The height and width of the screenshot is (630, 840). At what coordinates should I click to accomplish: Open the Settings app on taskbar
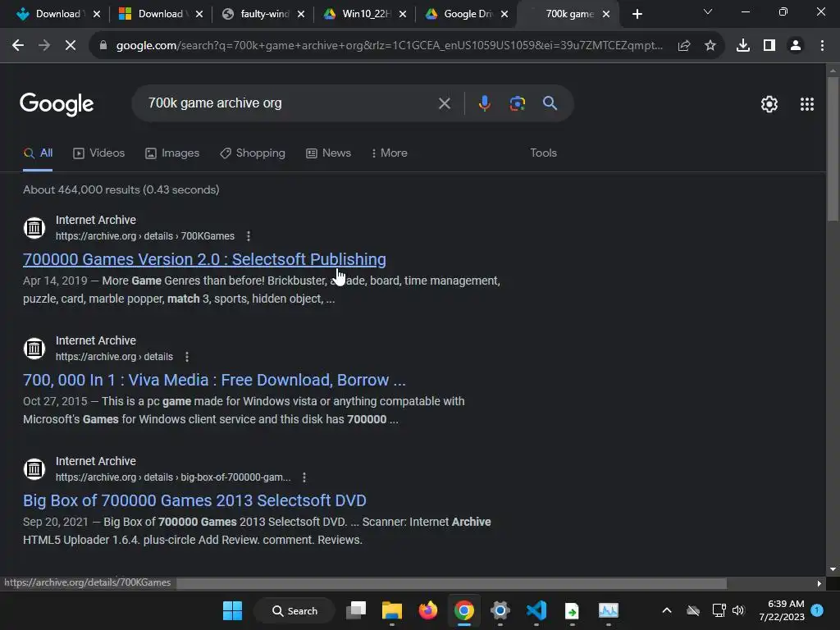[500, 610]
